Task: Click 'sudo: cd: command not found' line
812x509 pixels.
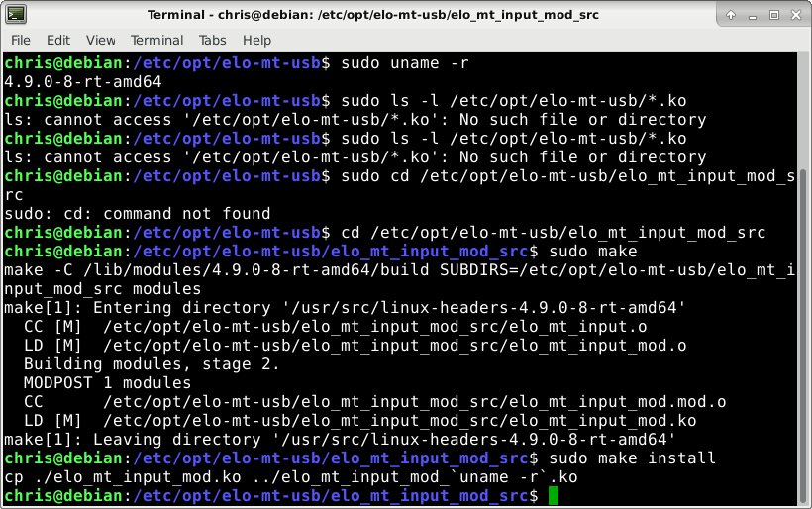Action: 138,213
